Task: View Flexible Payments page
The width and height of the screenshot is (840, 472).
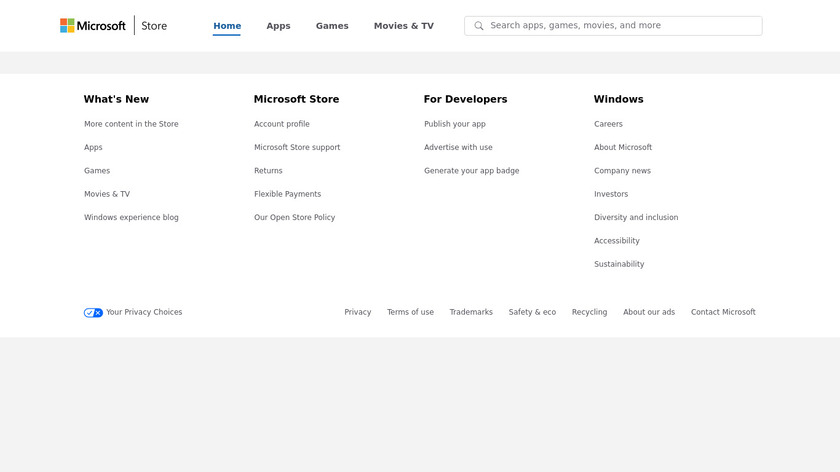Action: (x=288, y=194)
